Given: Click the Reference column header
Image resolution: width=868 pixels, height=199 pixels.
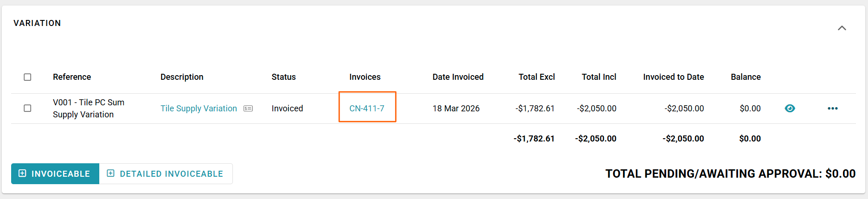Looking at the screenshot, I should (x=72, y=77).
